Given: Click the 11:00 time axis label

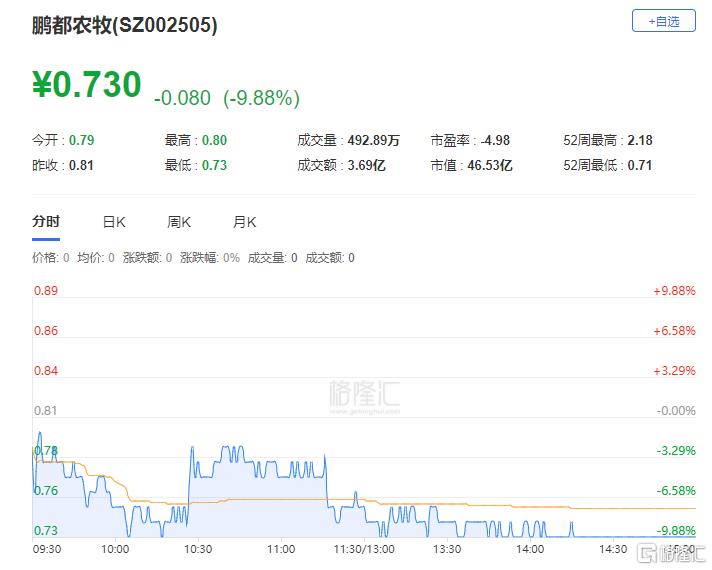Looking at the screenshot, I should point(281,549).
